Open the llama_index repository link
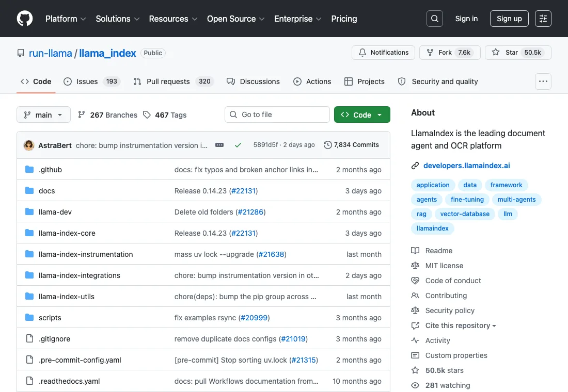This screenshot has height=392, width=568. (107, 53)
